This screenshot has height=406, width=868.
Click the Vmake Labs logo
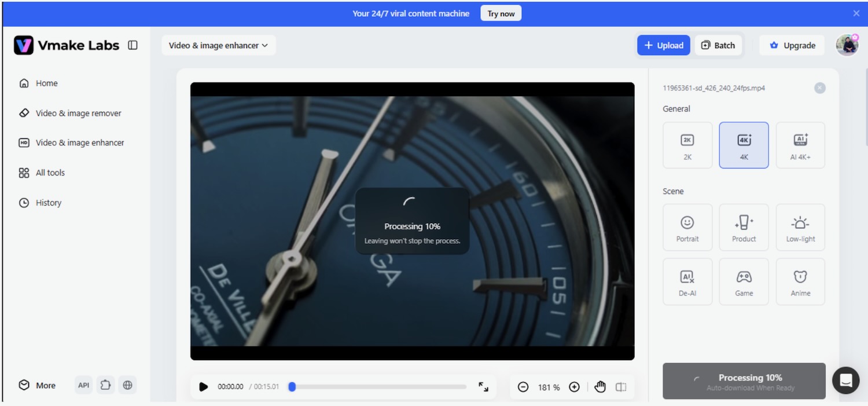pos(67,45)
